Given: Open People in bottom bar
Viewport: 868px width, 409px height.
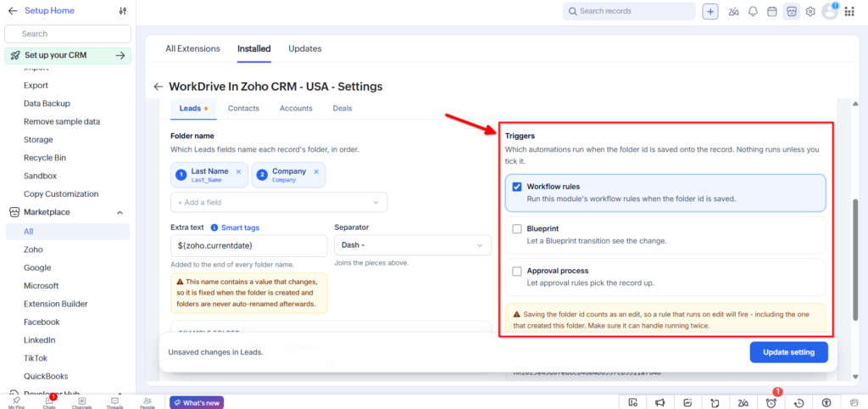Looking at the screenshot, I should tap(147, 402).
